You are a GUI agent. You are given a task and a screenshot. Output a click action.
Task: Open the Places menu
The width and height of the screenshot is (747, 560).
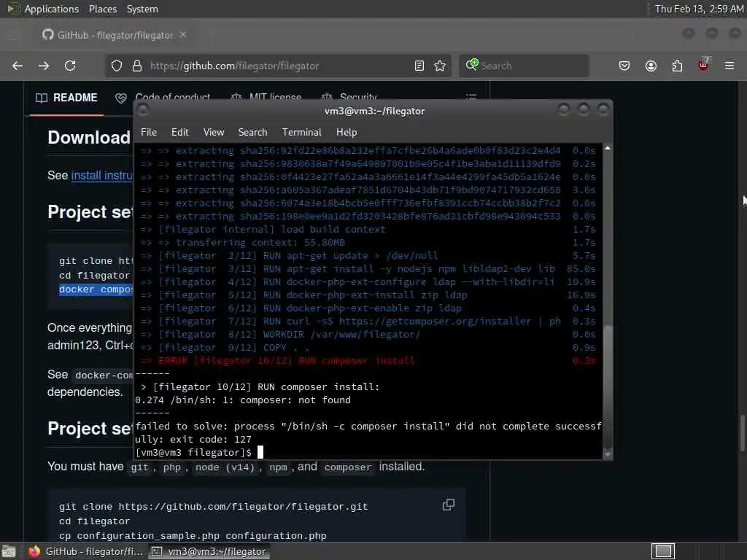click(102, 9)
